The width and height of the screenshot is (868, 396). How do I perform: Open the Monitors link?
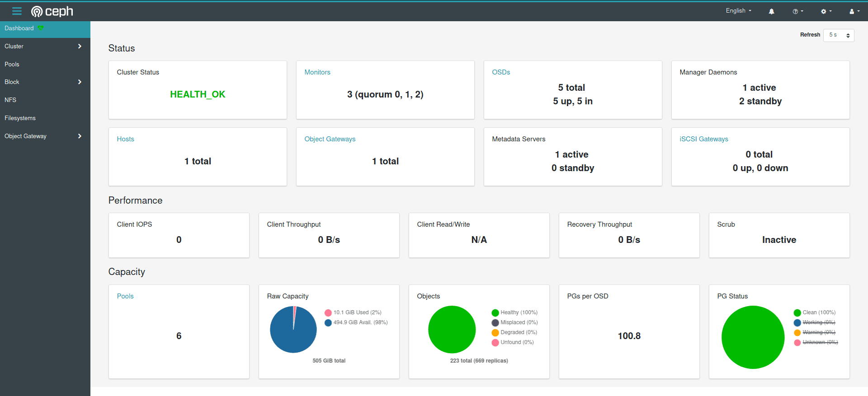(317, 72)
